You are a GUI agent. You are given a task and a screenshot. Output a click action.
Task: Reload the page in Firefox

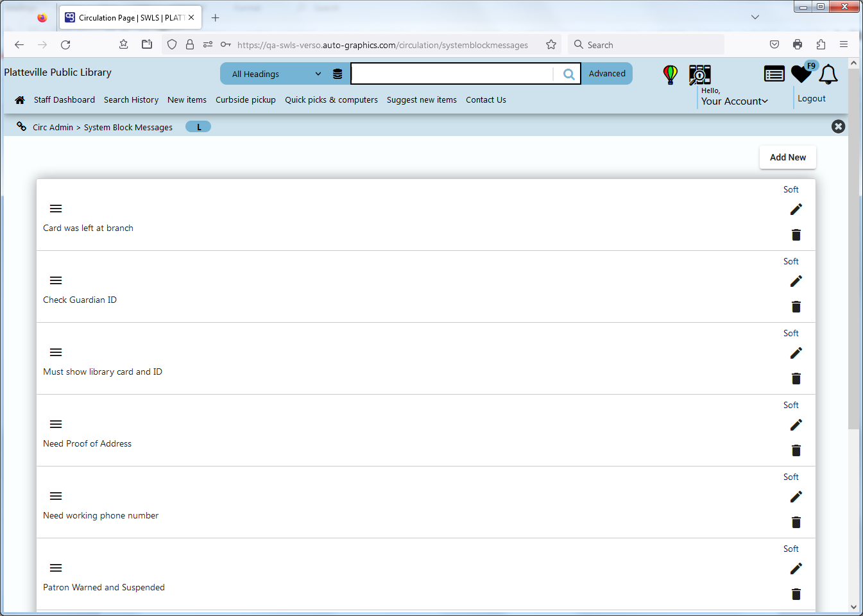[65, 45]
